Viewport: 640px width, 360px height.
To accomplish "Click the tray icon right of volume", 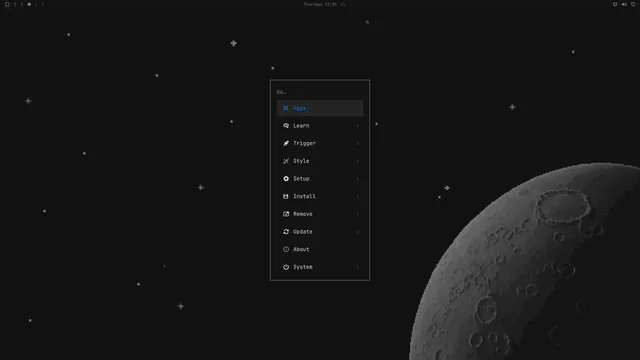I will [633, 4].
